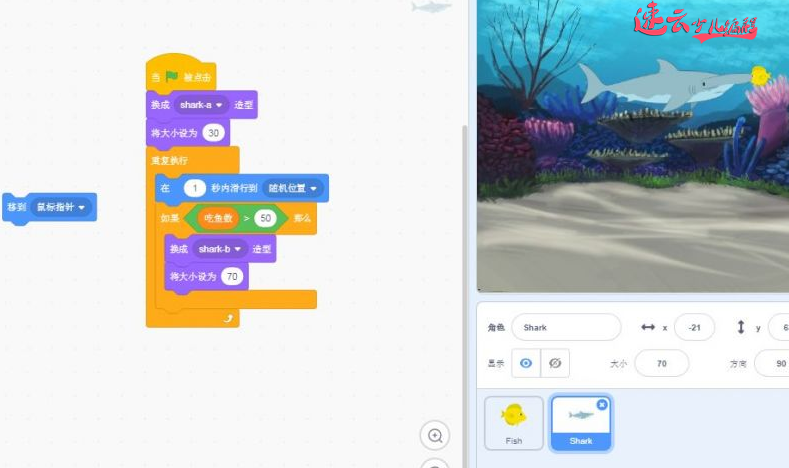
Task: Click the green flag icon on hat block
Action: (x=171, y=77)
